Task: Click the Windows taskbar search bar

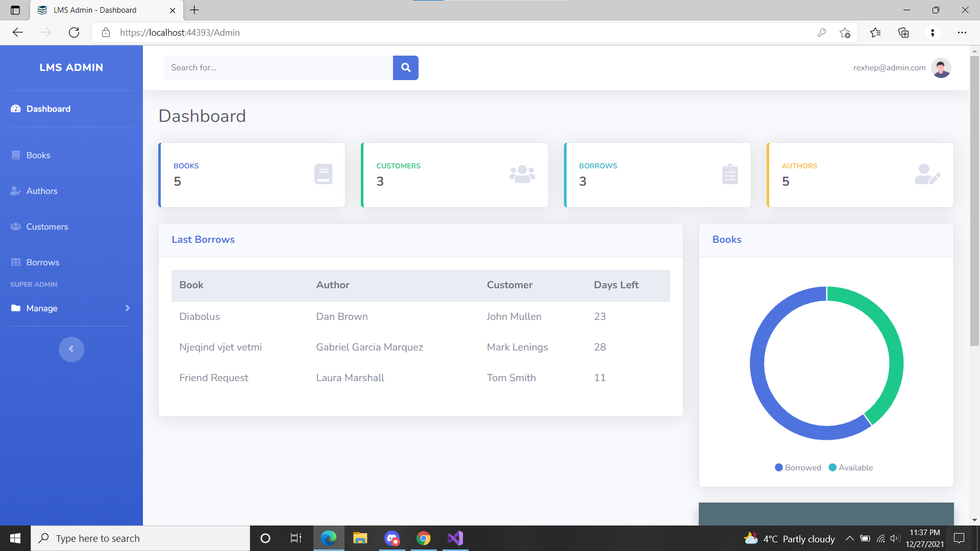Action: coord(133,538)
